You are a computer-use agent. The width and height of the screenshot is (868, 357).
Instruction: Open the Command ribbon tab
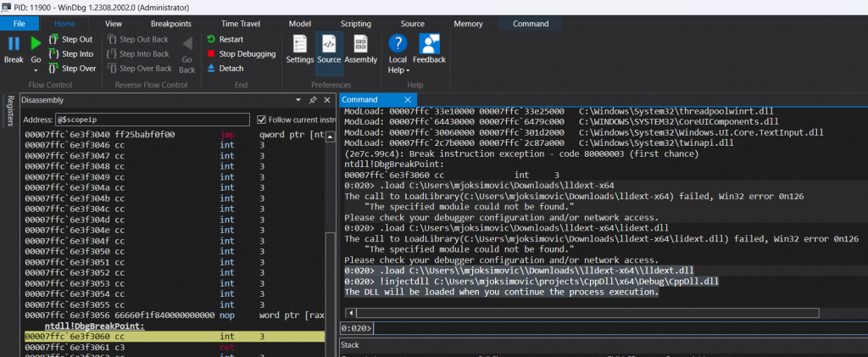(x=531, y=24)
